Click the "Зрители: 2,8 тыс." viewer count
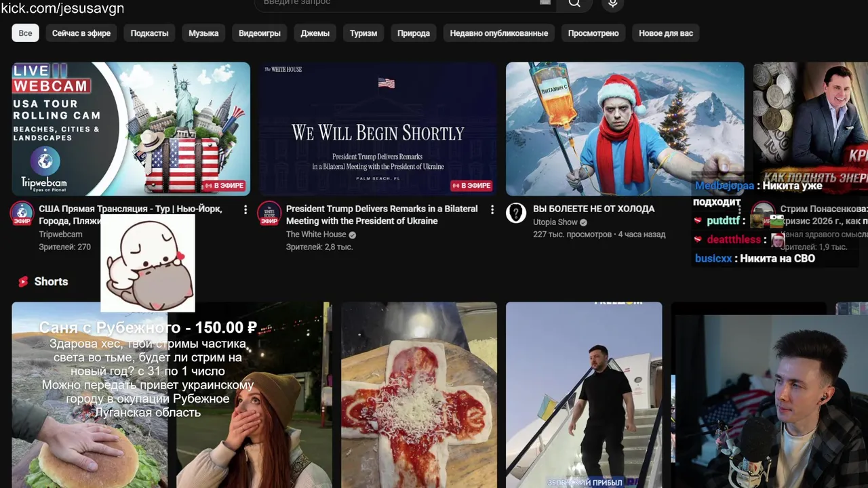Image resolution: width=868 pixels, height=488 pixels. pyautogui.click(x=319, y=247)
